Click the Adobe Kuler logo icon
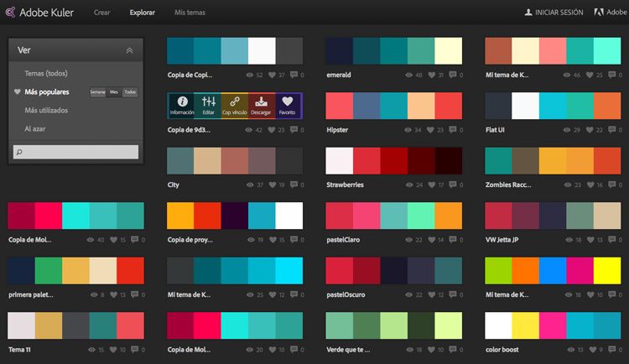 tap(10, 13)
